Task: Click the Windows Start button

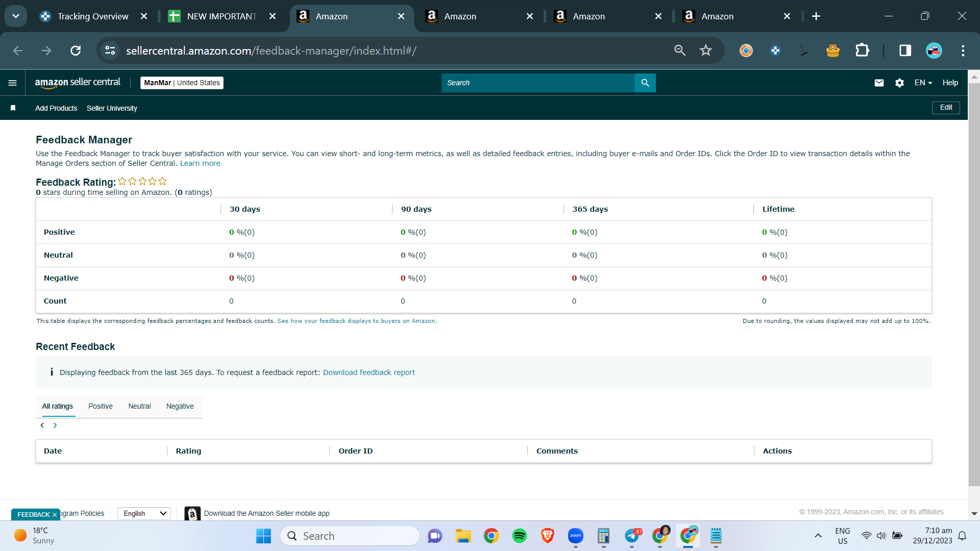Action: (x=263, y=536)
